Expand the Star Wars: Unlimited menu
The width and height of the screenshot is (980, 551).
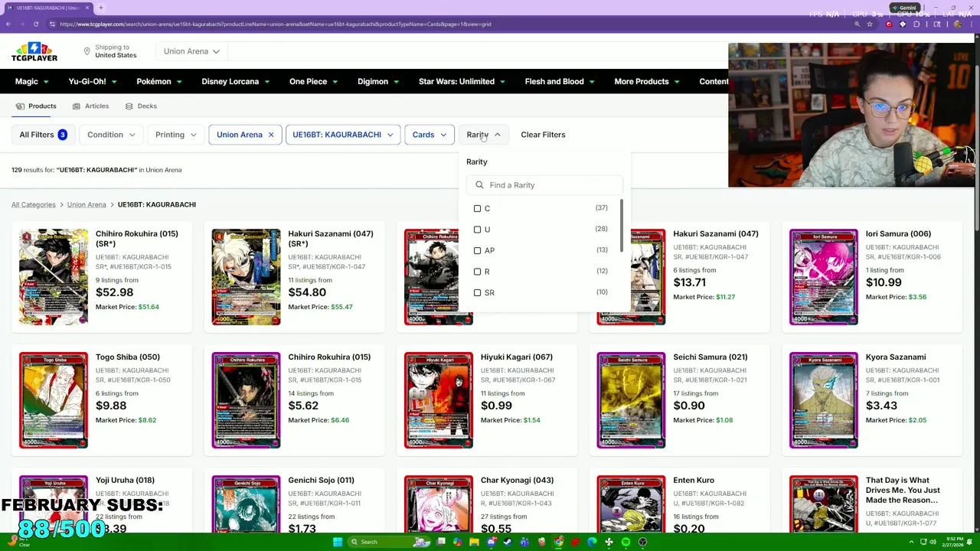tap(462, 81)
